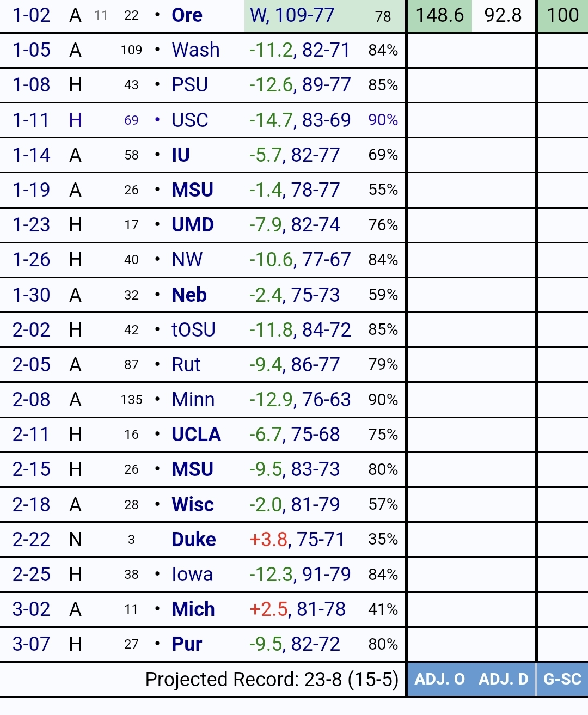Open the USC team link

(189, 120)
